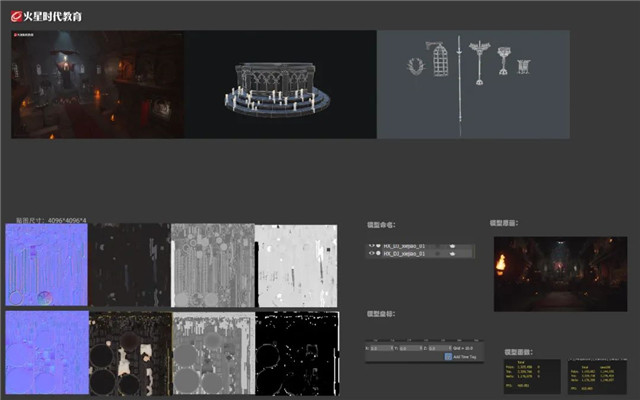The width and height of the screenshot is (640, 400).
Task: Open the dark temple scene render top-left
Action: coord(97,84)
